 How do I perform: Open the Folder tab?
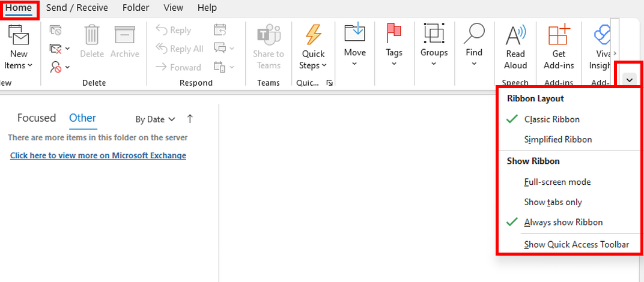(x=136, y=8)
